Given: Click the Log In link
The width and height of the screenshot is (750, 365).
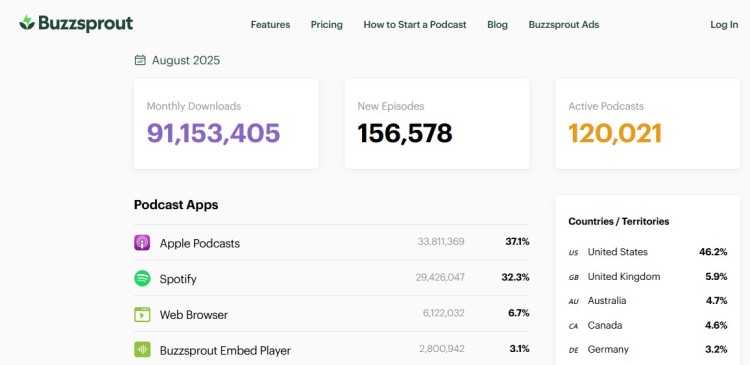Looking at the screenshot, I should 724,24.
